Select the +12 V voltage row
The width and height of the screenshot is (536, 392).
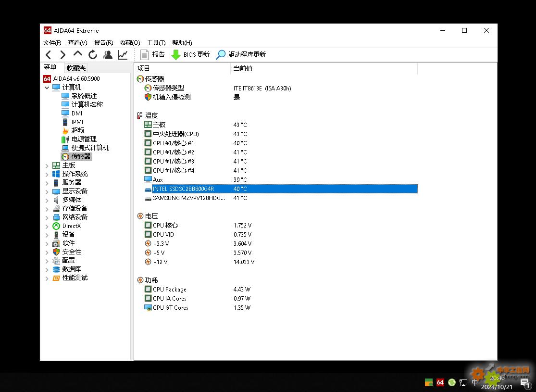coord(281,262)
